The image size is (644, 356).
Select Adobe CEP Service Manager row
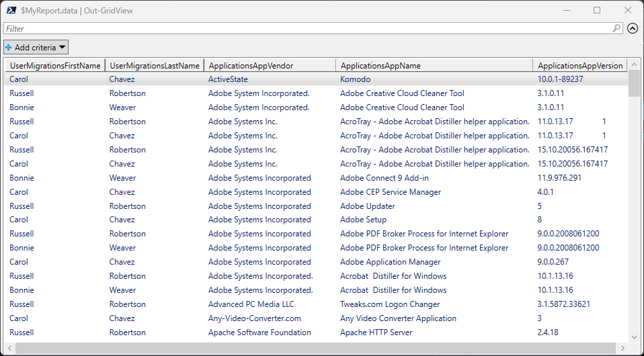click(316, 191)
